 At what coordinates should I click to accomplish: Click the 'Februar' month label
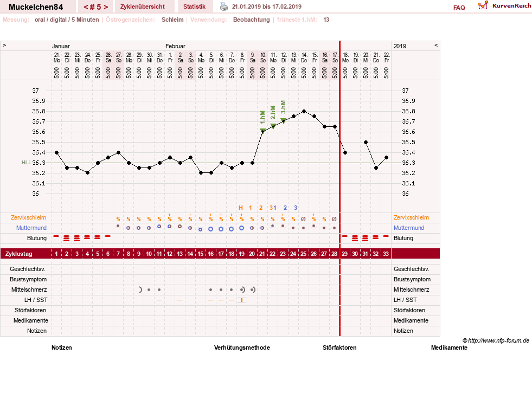[x=175, y=46]
